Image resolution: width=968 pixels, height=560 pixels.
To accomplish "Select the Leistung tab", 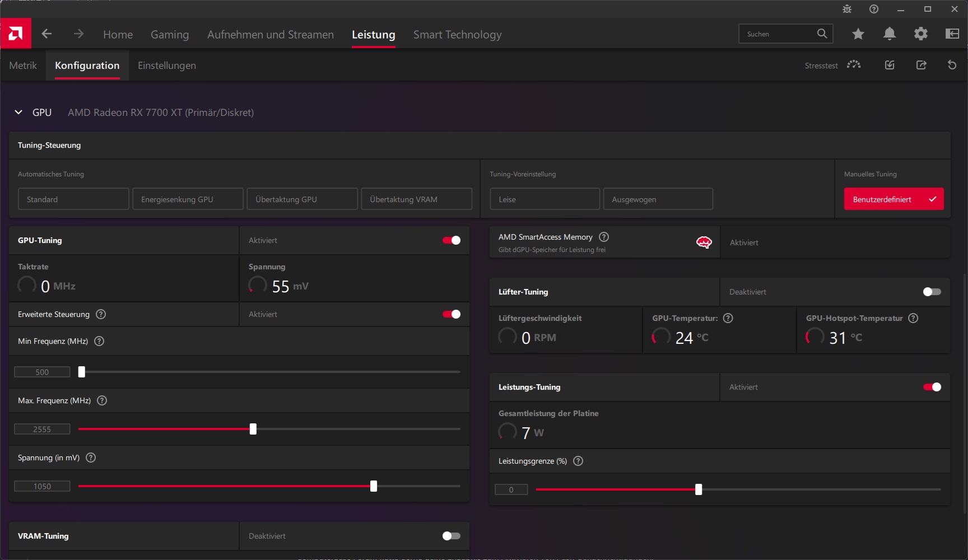I will click(x=374, y=34).
